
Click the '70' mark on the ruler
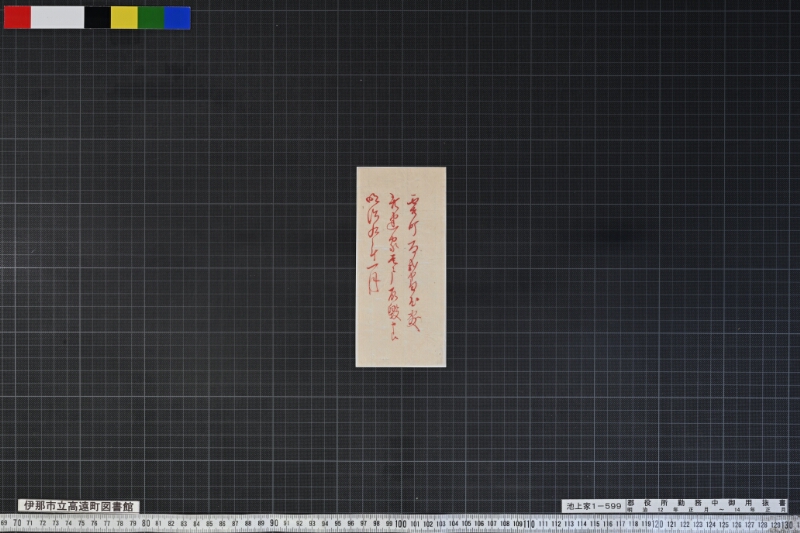point(17,523)
